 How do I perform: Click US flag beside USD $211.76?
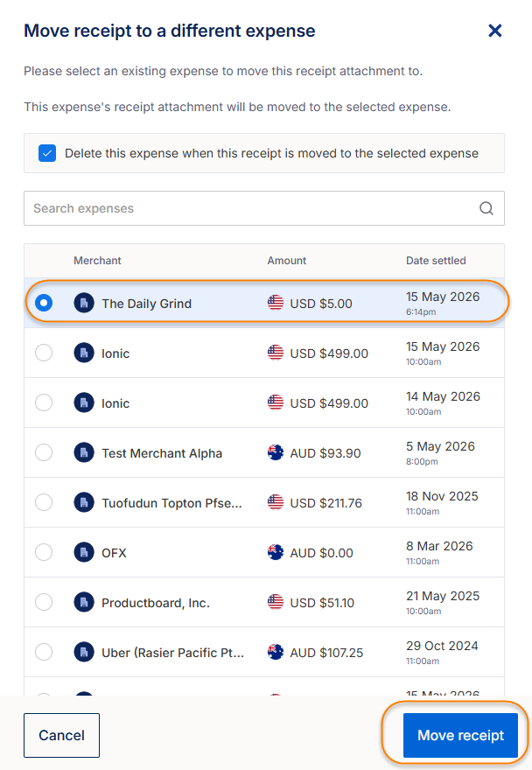276,502
